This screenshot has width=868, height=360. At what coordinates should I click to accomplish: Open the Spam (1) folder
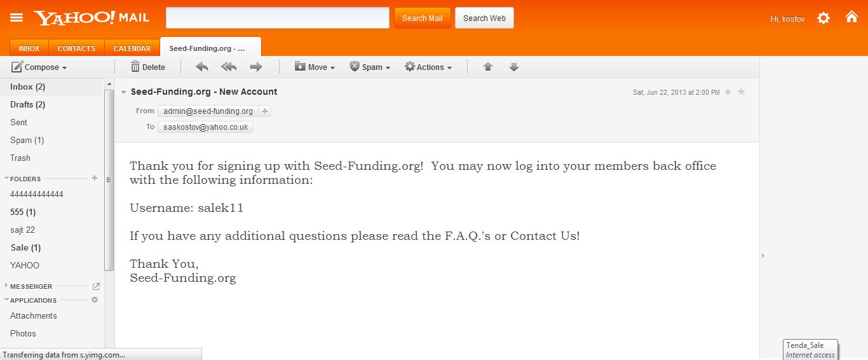click(27, 140)
